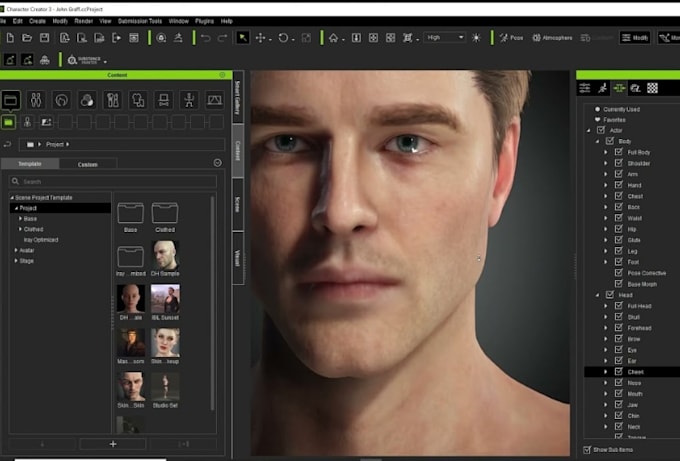The width and height of the screenshot is (680, 461).
Task: Open the sliders Modify tab icon
Action: 585,88
